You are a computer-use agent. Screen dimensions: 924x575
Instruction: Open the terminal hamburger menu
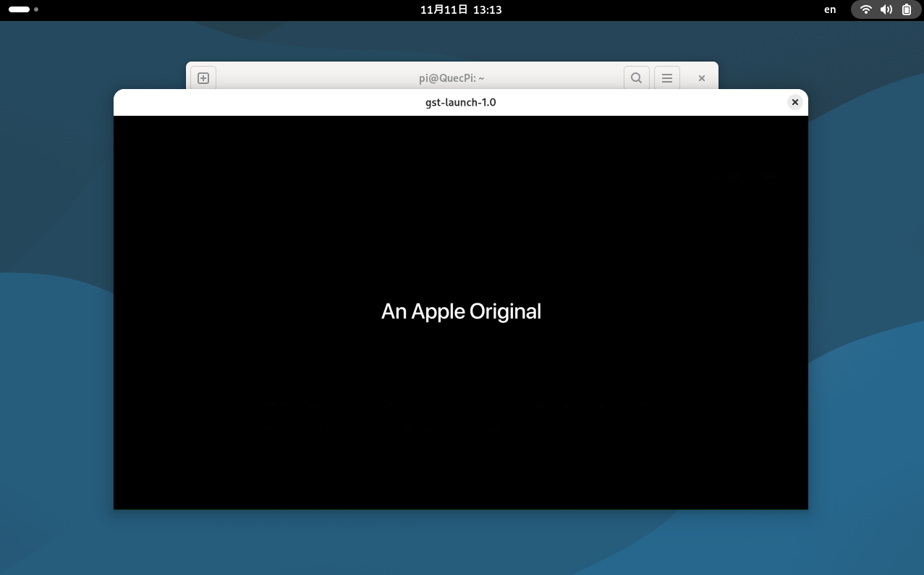667,78
